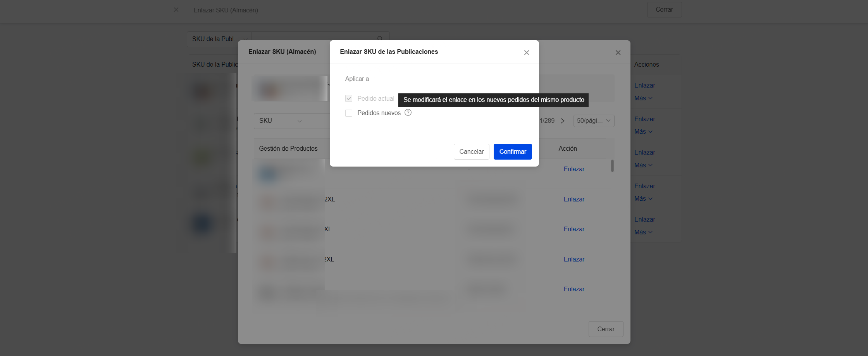Expand the 50/página page size dropdown
868x356 pixels.
(x=594, y=121)
